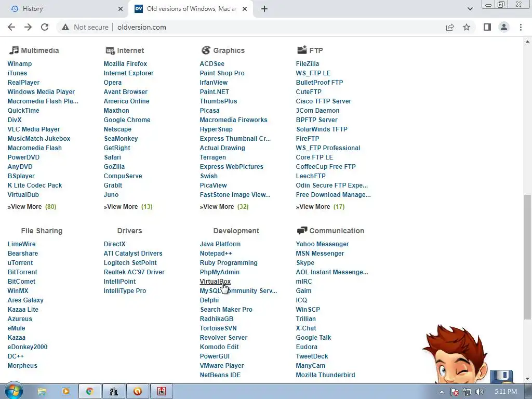This screenshot has width=532, height=399.
Task: Open the VLC Media Player link
Action: 34,129
